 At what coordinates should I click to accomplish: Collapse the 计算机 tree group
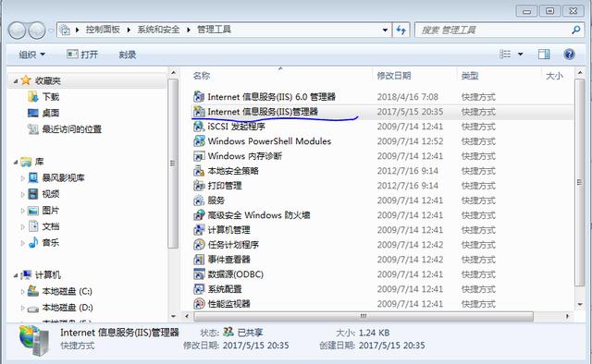(16, 275)
